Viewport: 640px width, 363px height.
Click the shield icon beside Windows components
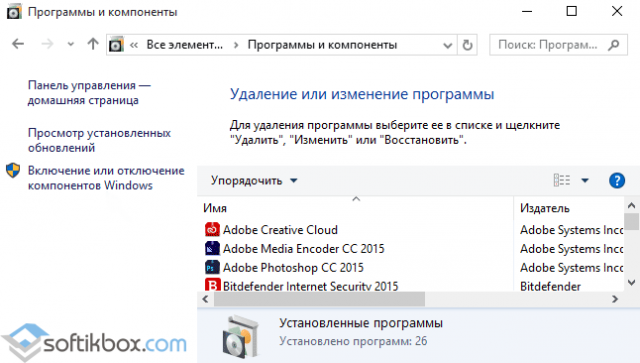(x=13, y=170)
